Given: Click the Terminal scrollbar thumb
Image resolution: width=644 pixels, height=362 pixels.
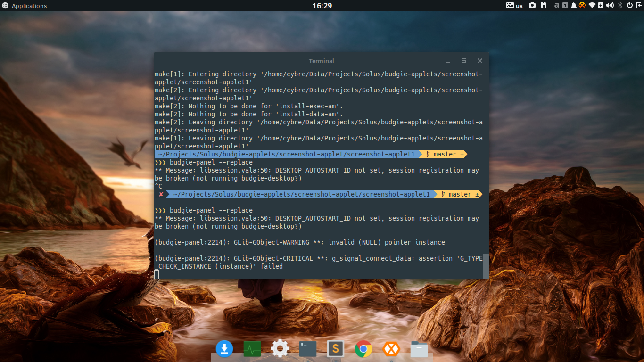Looking at the screenshot, I should pyautogui.click(x=486, y=266).
